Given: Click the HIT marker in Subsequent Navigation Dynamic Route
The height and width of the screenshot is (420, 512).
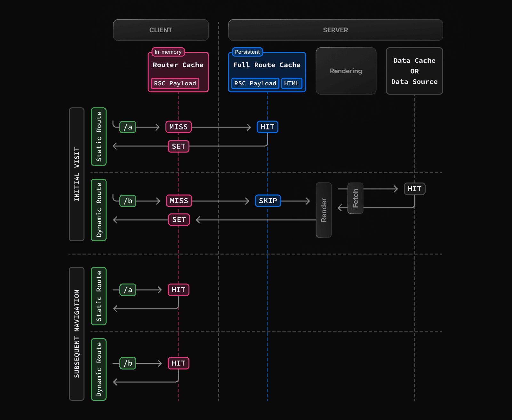Looking at the screenshot, I should pyautogui.click(x=178, y=363).
